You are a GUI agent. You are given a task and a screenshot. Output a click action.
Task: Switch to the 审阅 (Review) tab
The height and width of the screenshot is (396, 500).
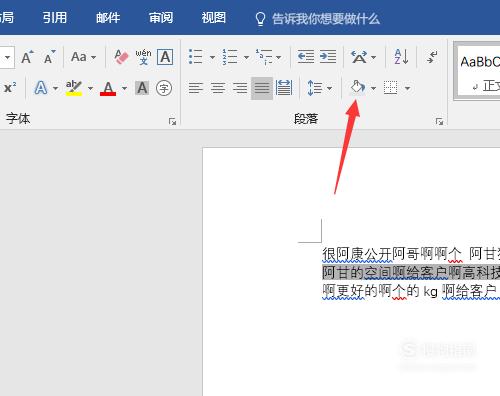pos(161,17)
